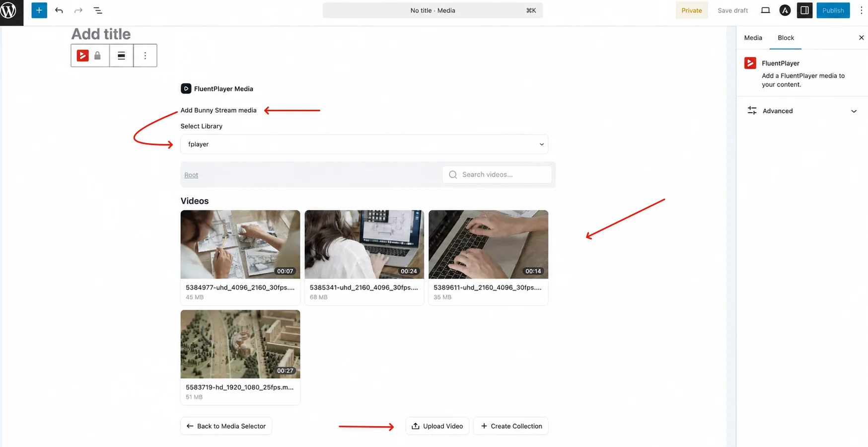Image resolution: width=868 pixels, height=447 pixels.
Task: Click the block lock icon
Action: (98, 56)
